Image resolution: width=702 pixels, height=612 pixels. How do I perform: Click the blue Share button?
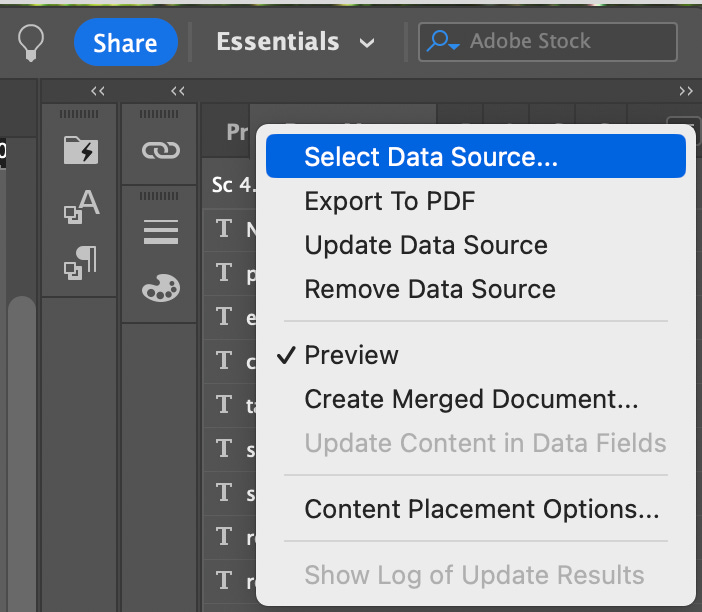(x=125, y=42)
